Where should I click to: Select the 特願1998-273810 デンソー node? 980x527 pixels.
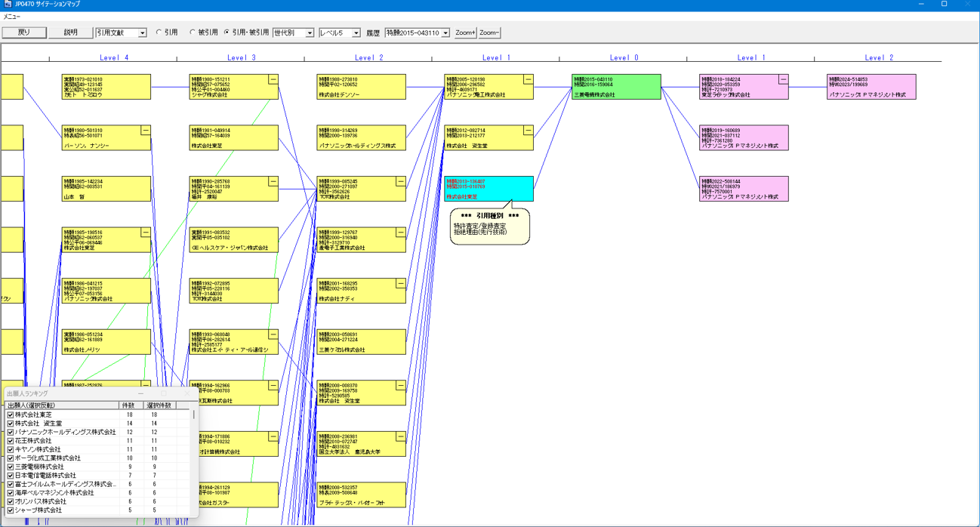361,87
